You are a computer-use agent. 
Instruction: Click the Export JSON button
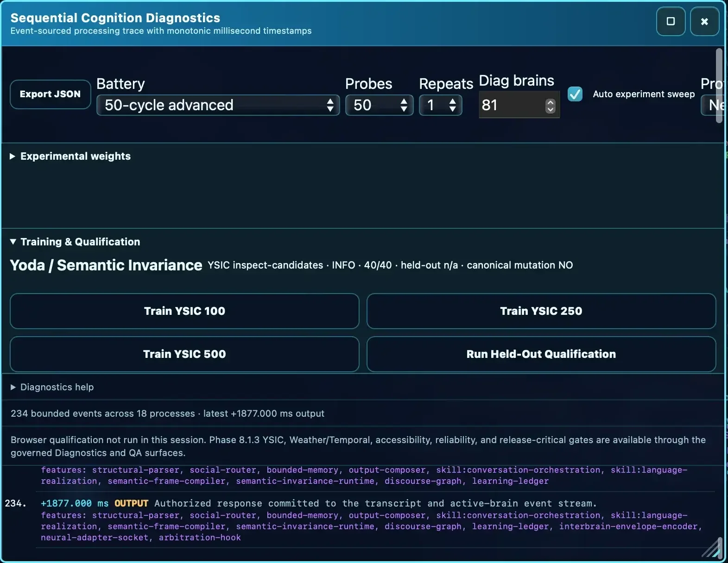50,94
